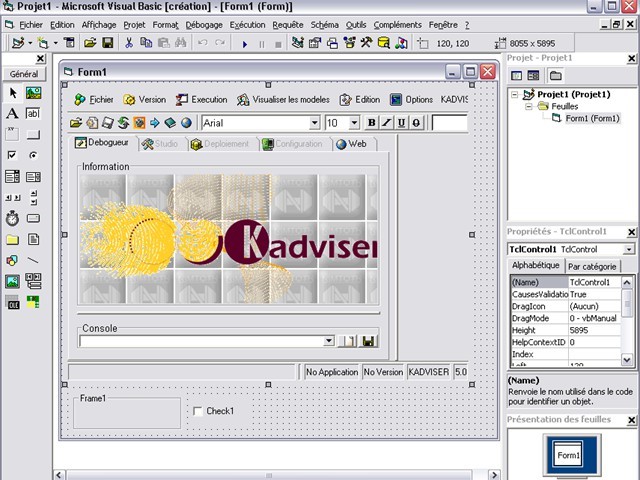Viewport: 640px width, 480px height.
Task: Select the Line control tool
Action: tap(33, 260)
